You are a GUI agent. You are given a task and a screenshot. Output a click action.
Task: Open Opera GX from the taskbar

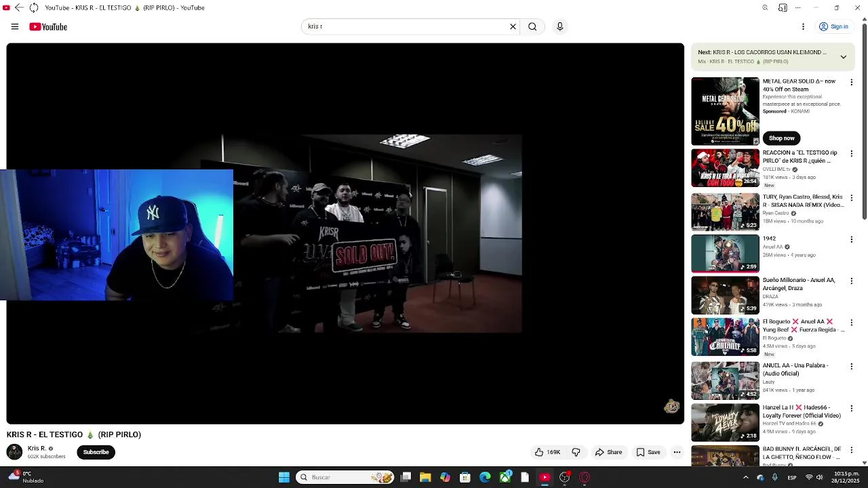[x=585, y=477]
